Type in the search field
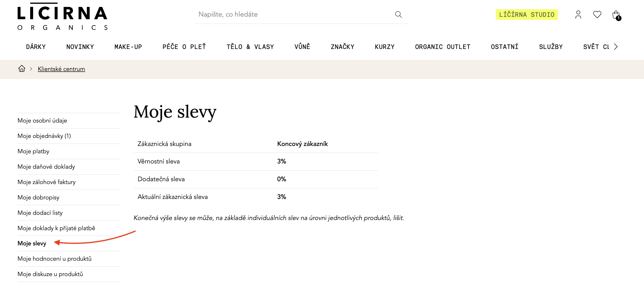The image size is (644, 286). point(292,14)
